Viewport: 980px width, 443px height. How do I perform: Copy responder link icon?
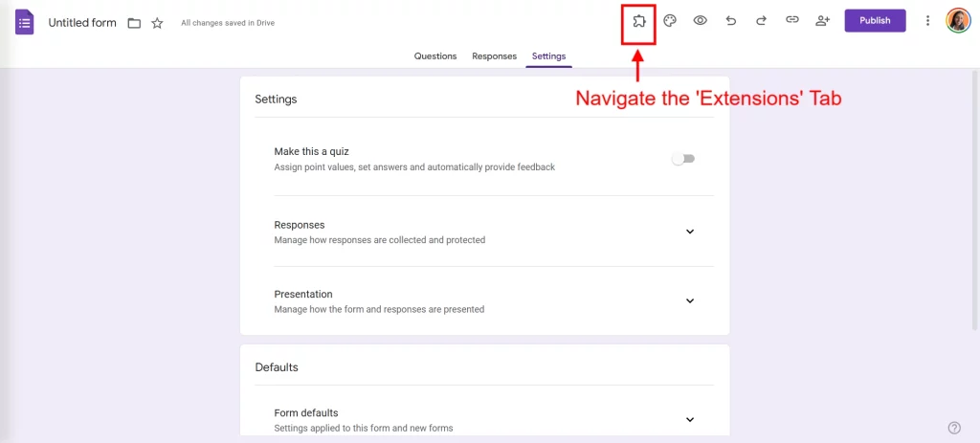click(x=792, y=21)
